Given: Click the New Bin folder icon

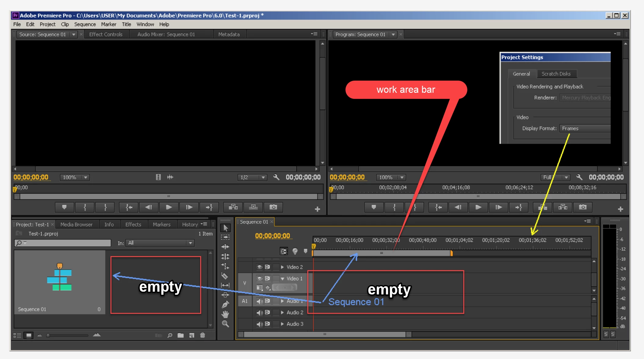Looking at the screenshot, I should pyautogui.click(x=181, y=335).
